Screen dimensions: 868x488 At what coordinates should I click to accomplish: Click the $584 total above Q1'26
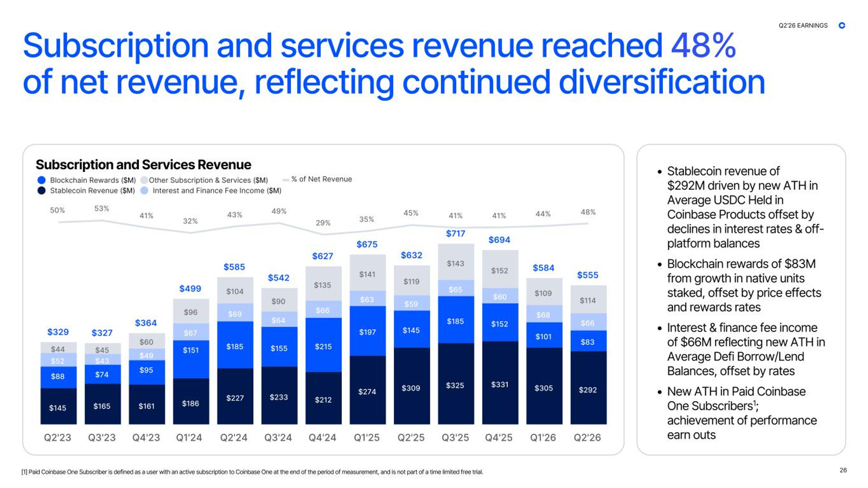click(x=544, y=268)
